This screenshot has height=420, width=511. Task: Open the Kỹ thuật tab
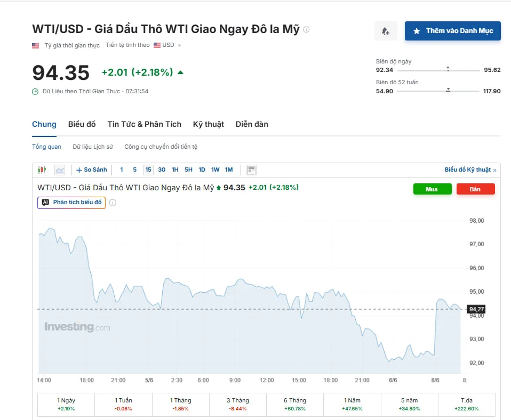coord(208,124)
